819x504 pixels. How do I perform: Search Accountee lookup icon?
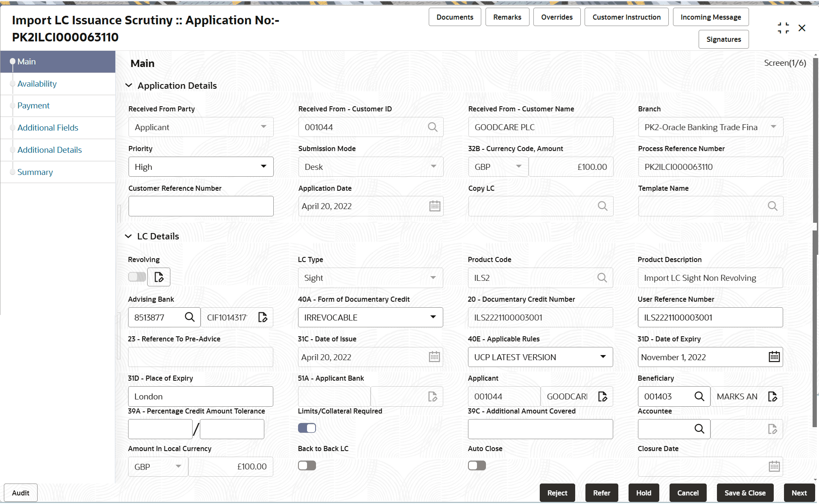[x=699, y=429]
